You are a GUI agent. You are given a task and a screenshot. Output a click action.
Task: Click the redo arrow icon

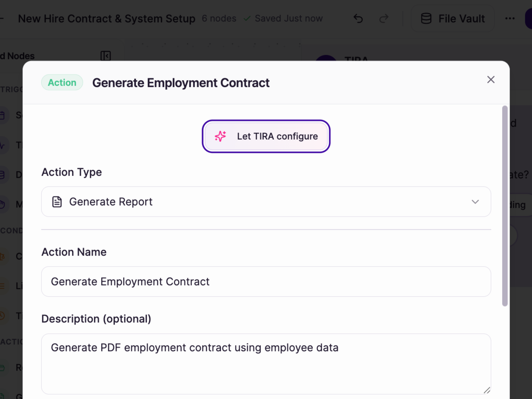pos(384,19)
